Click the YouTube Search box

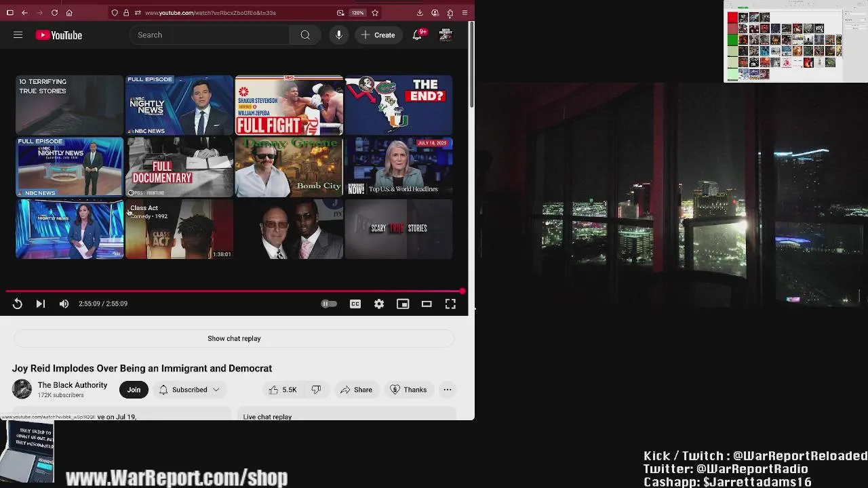(210, 35)
